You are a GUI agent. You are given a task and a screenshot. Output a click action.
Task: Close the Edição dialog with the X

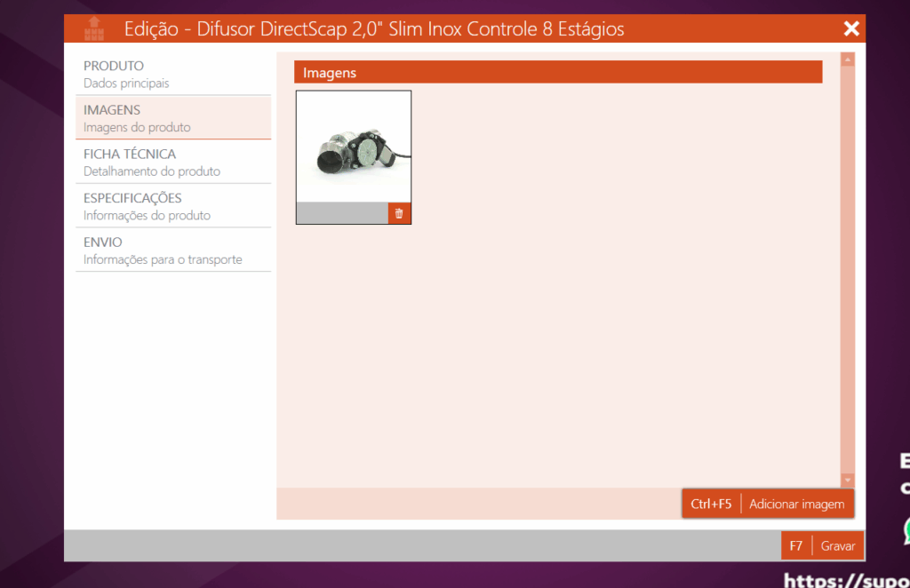click(851, 29)
